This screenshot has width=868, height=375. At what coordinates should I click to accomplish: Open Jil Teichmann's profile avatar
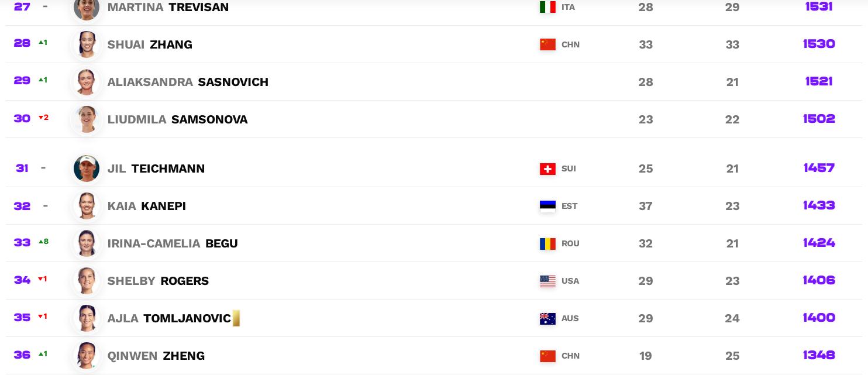87,168
